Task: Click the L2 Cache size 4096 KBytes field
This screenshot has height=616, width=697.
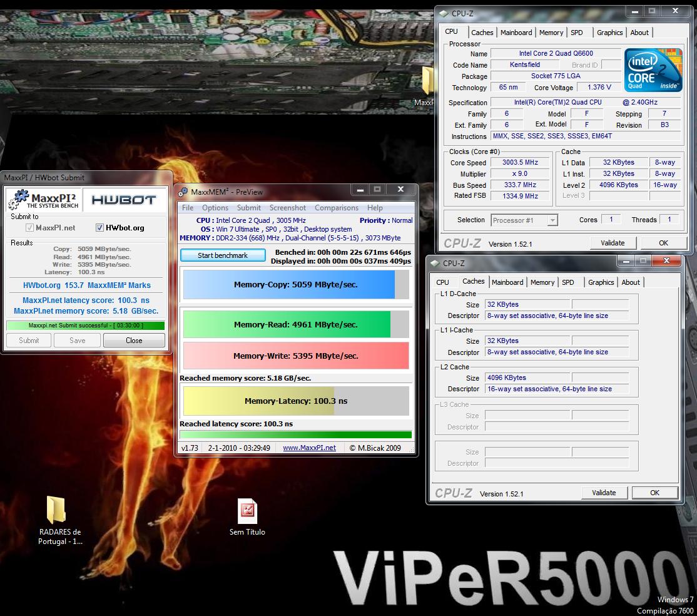Action: point(527,377)
